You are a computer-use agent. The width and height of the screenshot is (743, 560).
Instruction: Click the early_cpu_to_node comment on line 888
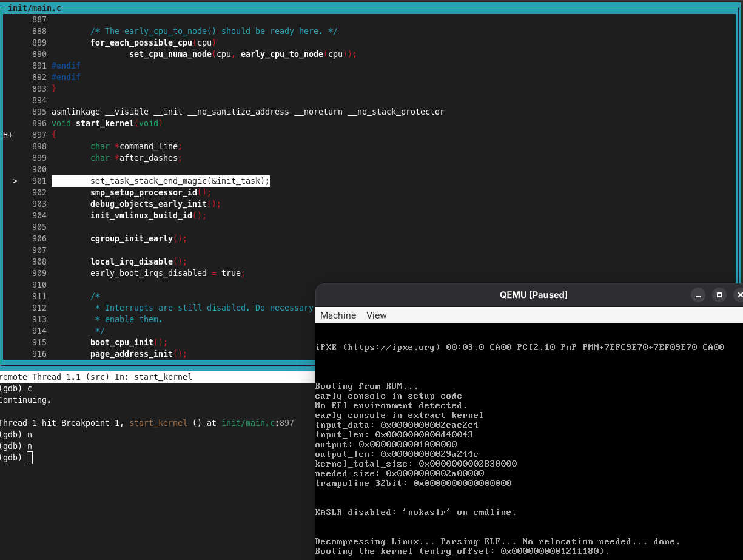pyautogui.click(x=214, y=31)
